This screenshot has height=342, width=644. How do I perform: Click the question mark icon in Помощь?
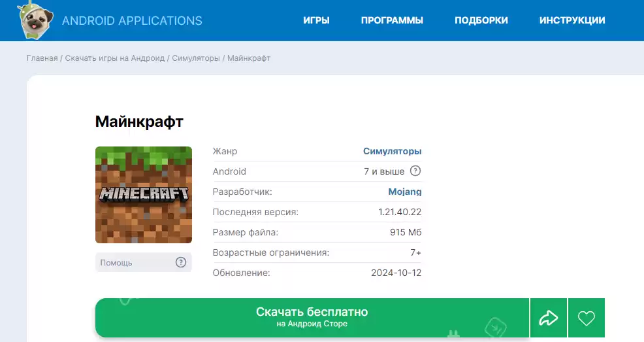(181, 262)
